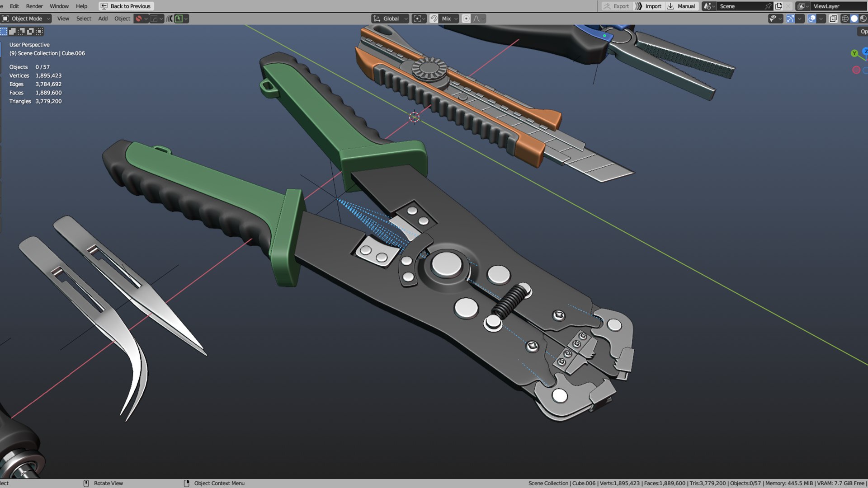The height and width of the screenshot is (488, 868).
Task: Open the viewport Object menu
Action: pyautogui.click(x=122, y=19)
